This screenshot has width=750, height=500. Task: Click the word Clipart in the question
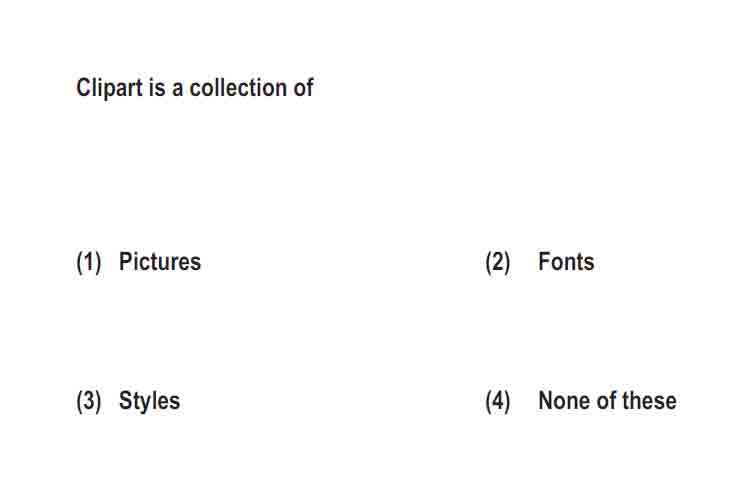tap(110, 89)
